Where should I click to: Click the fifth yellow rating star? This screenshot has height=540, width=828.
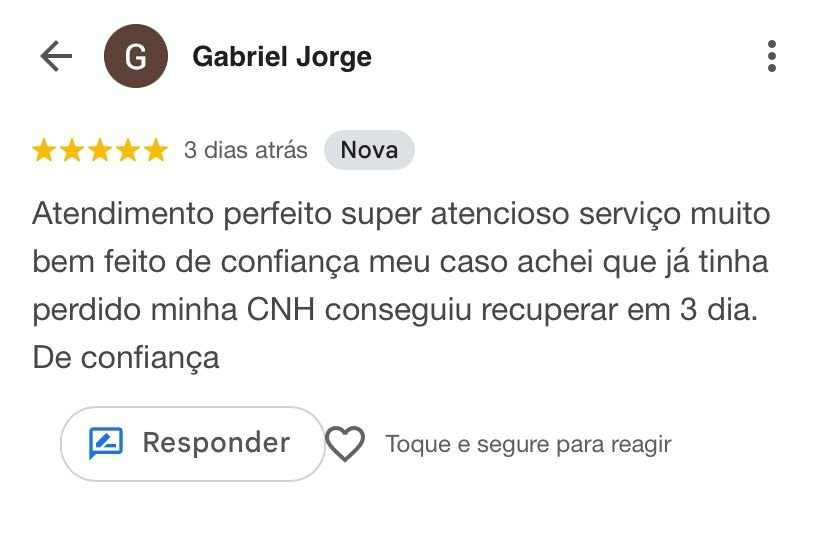click(x=156, y=151)
